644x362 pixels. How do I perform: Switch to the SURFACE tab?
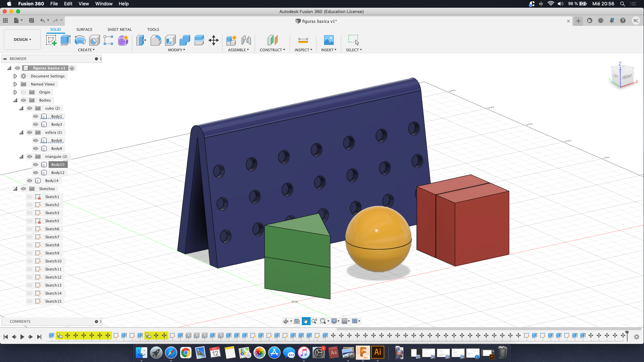pyautogui.click(x=84, y=29)
